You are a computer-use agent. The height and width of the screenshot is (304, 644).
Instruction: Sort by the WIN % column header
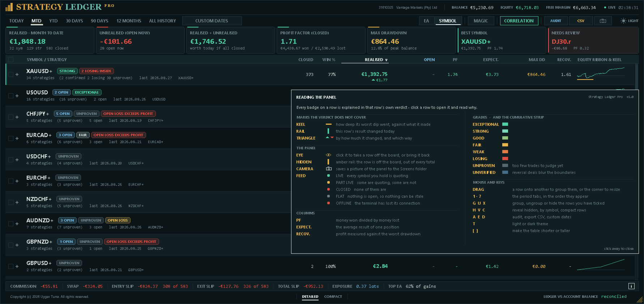329,60
